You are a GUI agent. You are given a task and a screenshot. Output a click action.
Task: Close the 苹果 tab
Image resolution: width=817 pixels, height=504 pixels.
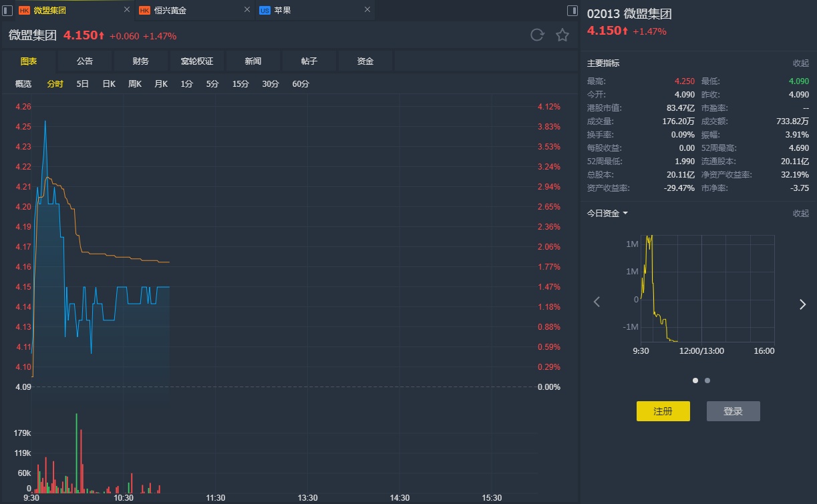(x=366, y=10)
